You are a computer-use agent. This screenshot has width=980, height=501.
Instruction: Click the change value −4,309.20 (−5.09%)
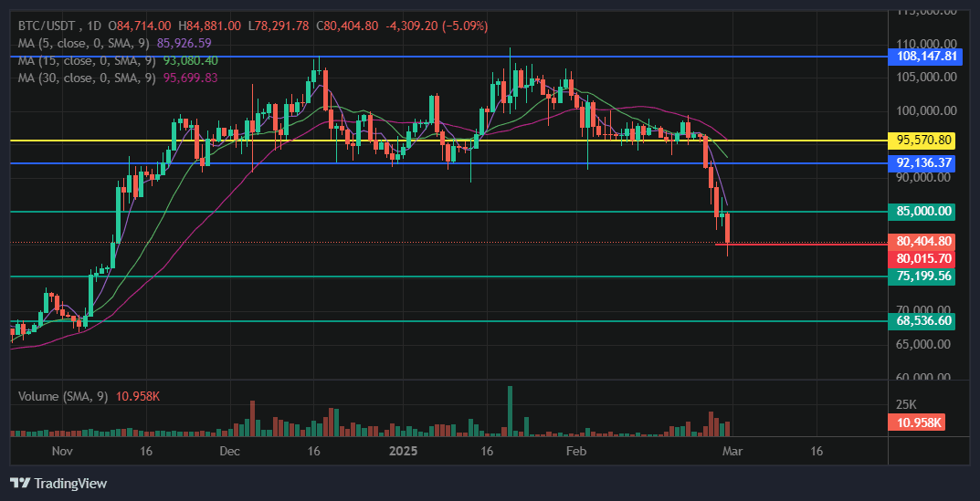point(437,26)
